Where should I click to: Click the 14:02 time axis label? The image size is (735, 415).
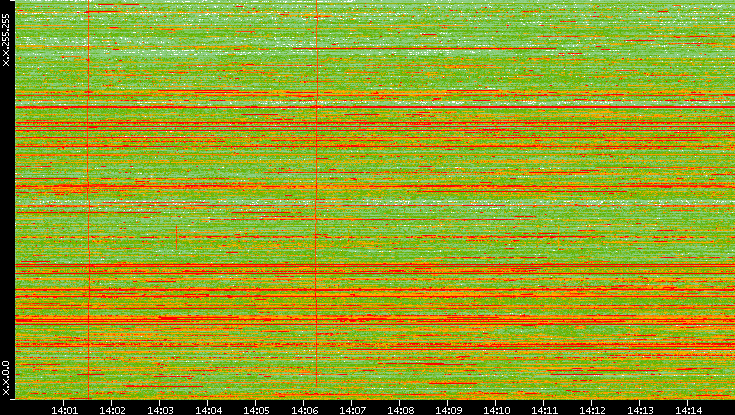[112, 410]
